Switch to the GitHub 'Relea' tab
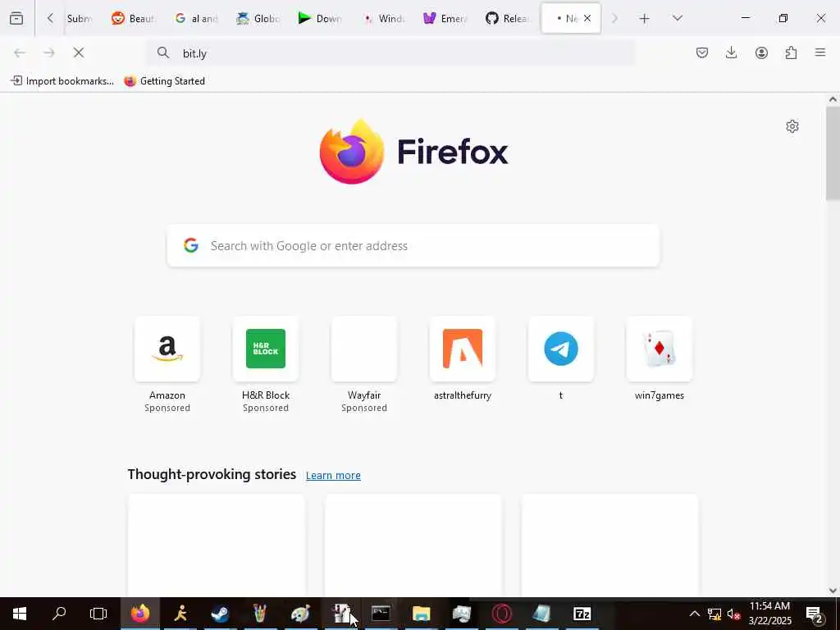Viewport: 840px width, 630px height. (x=507, y=18)
